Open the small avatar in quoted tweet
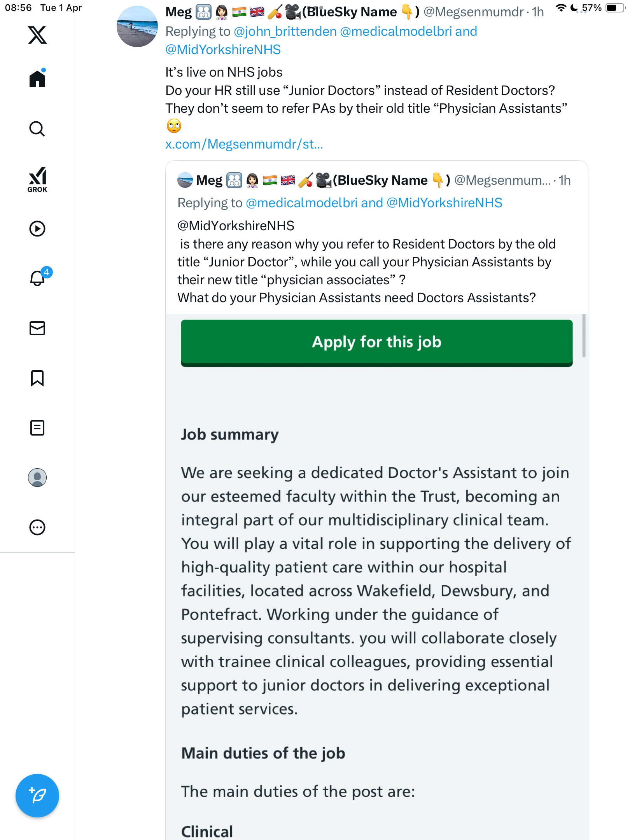Viewport: 630px width, 840px height. pyautogui.click(x=185, y=180)
